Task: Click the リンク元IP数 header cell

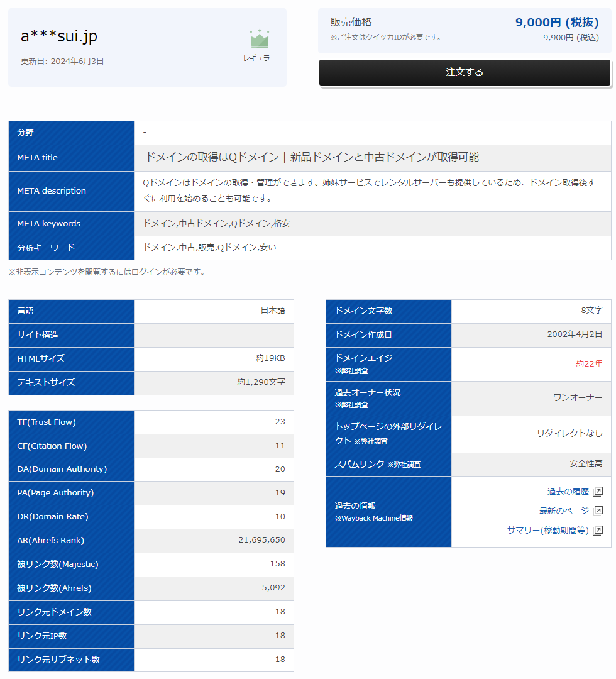Action: [72, 636]
